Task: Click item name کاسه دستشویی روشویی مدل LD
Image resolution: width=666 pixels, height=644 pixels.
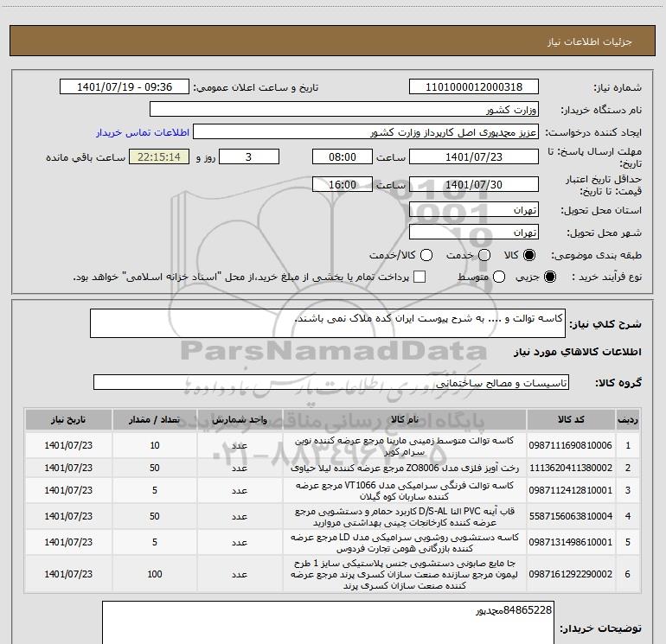Action: click(x=405, y=543)
